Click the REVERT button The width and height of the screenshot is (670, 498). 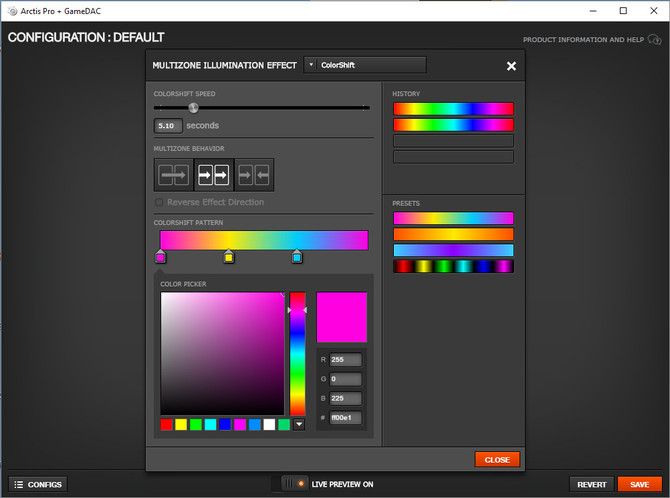tap(591, 484)
